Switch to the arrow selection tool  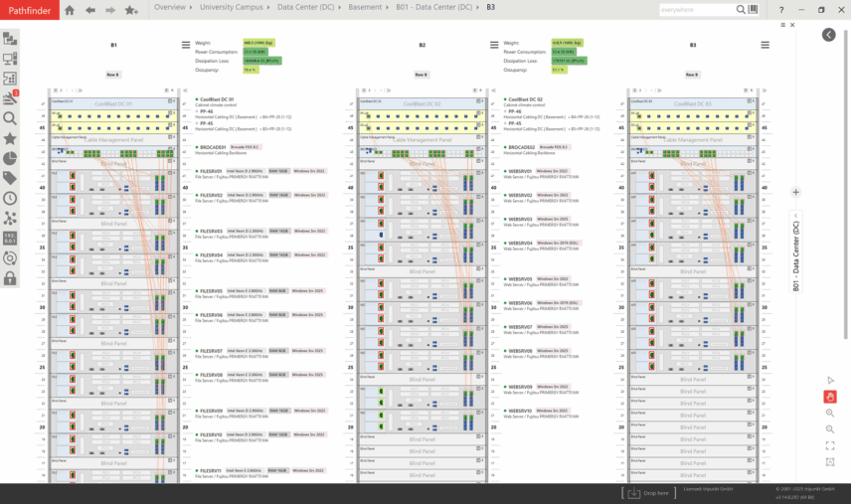tap(830, 381)
